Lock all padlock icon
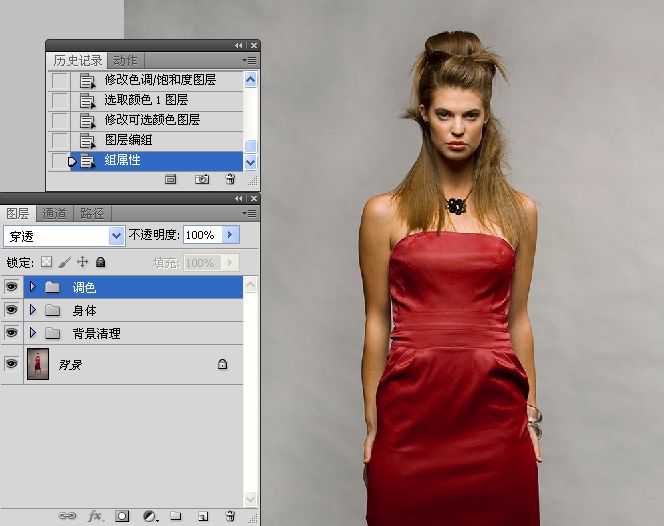 (100, 262)
